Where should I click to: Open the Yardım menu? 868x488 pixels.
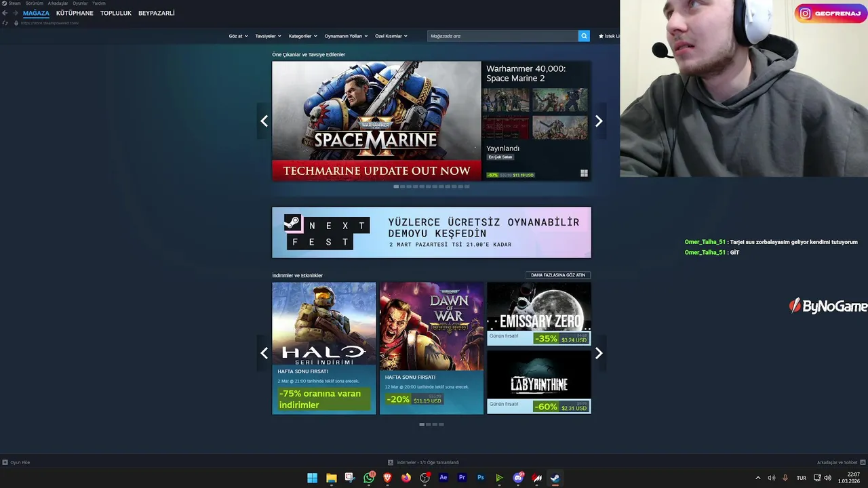pyautogui.click(x=99, y=3)
